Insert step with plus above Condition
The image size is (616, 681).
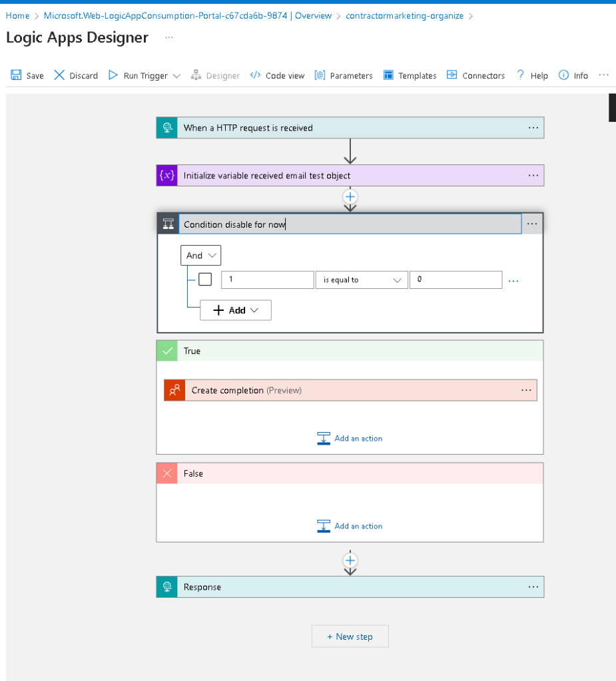(350, 197)
